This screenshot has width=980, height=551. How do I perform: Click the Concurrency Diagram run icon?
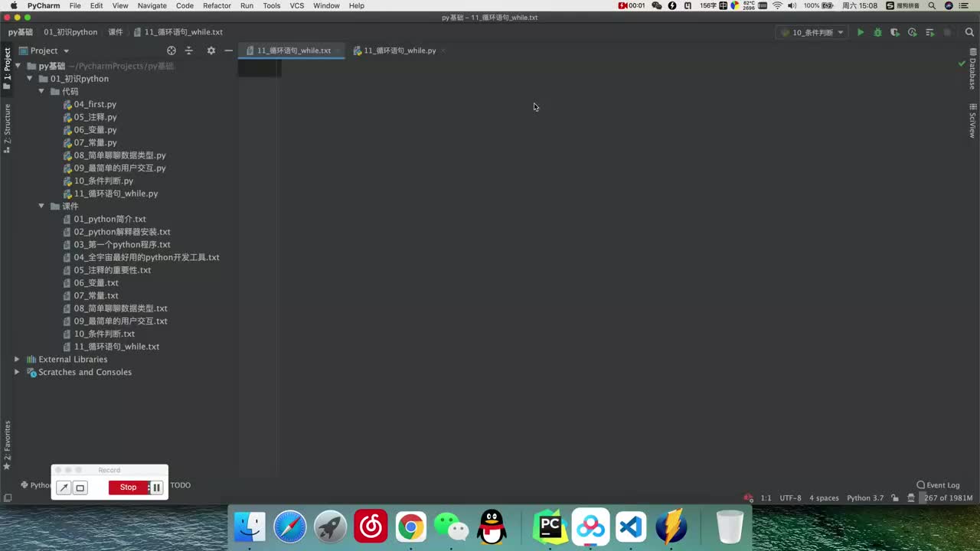[x=929, y=32]
